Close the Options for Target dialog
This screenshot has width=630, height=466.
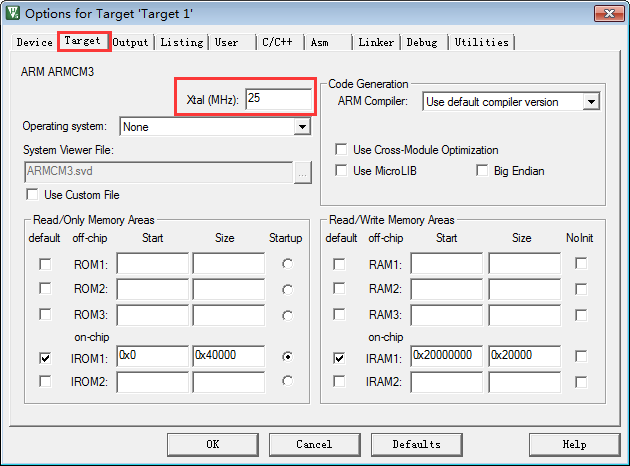click(609, 13)
